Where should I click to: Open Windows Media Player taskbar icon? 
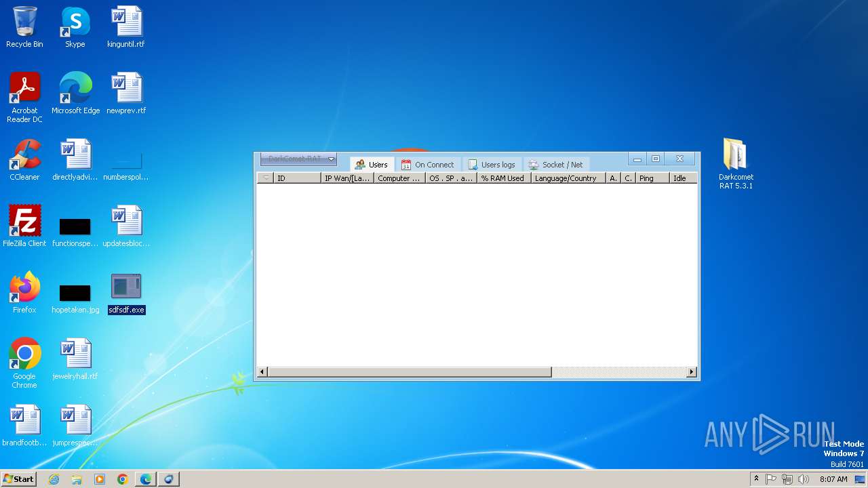[100, 479]
